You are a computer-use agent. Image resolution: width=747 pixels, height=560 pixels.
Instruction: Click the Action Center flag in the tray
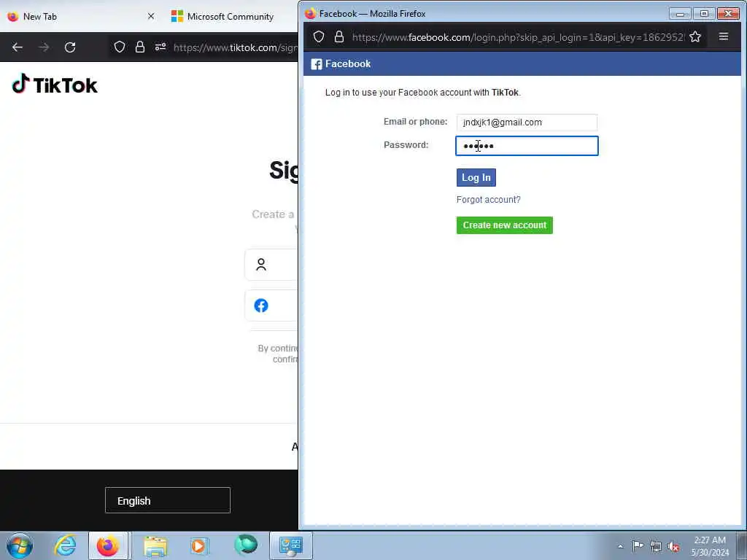[x=638, y=545]
